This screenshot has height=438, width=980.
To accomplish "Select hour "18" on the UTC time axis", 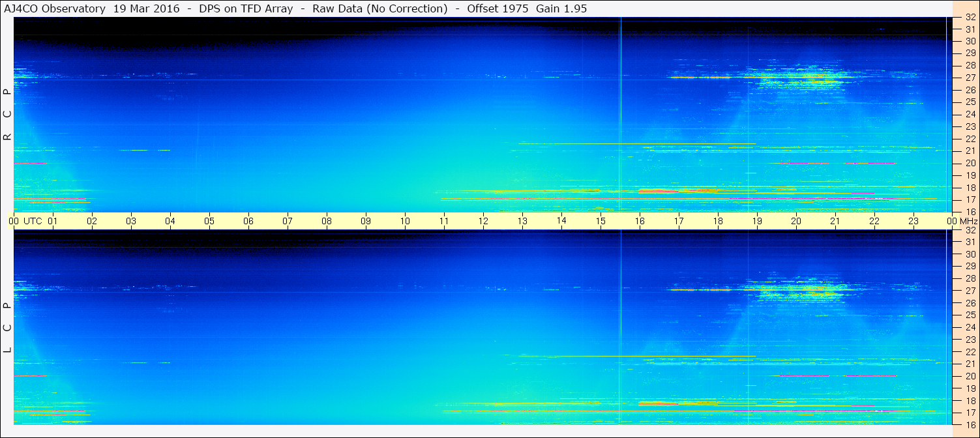I will pos(718,221).
